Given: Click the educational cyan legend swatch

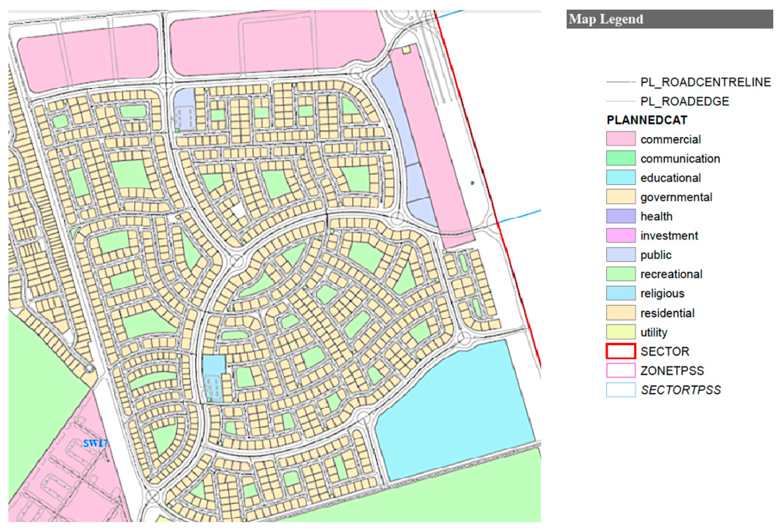Looking at the screenshot, I should pyautogui.click(x=621, y=177).
